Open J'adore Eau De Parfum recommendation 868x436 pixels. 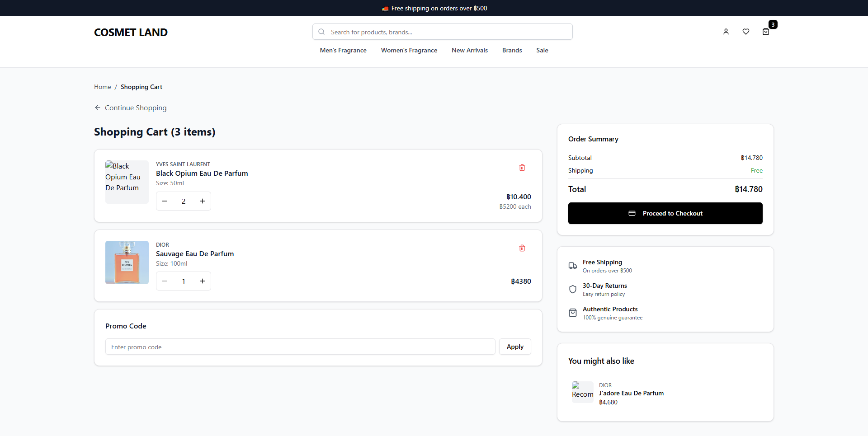coord(631,393)
